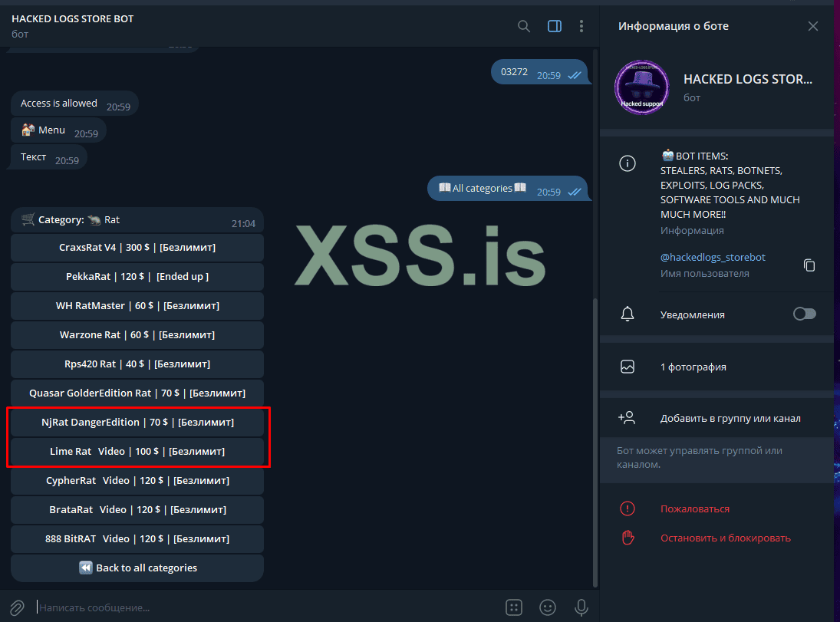Open the emoji picker

tap(548, 607)
